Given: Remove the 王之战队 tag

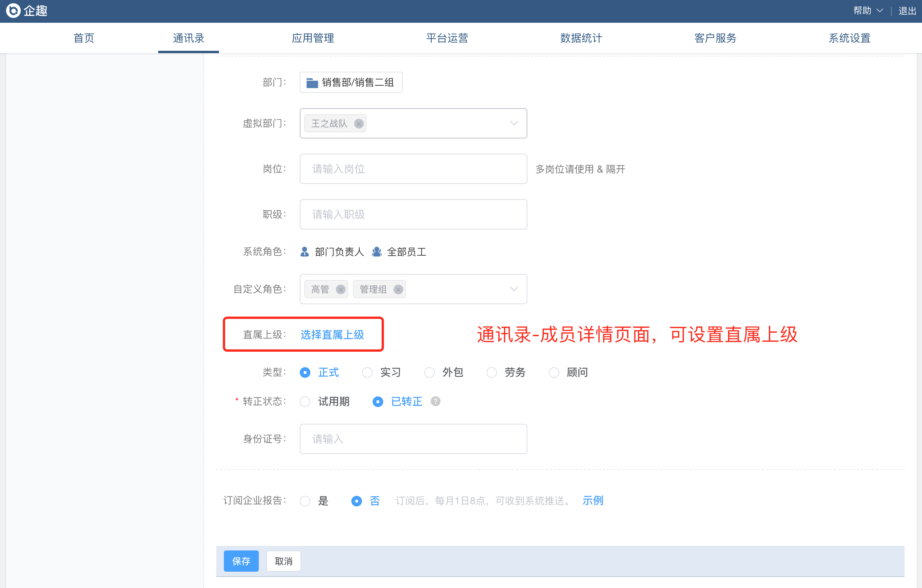Looking at the screenshot, I should pyautogui.click(x=359, y=124).
